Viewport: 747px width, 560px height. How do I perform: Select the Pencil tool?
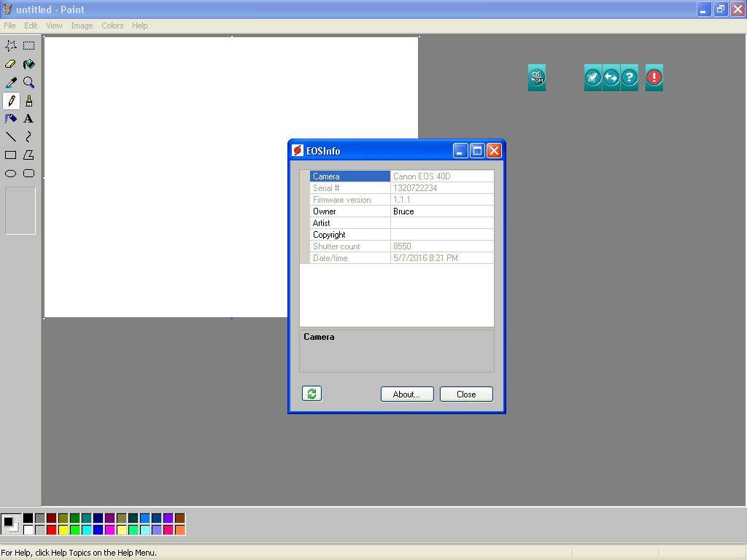pos(10,101)
